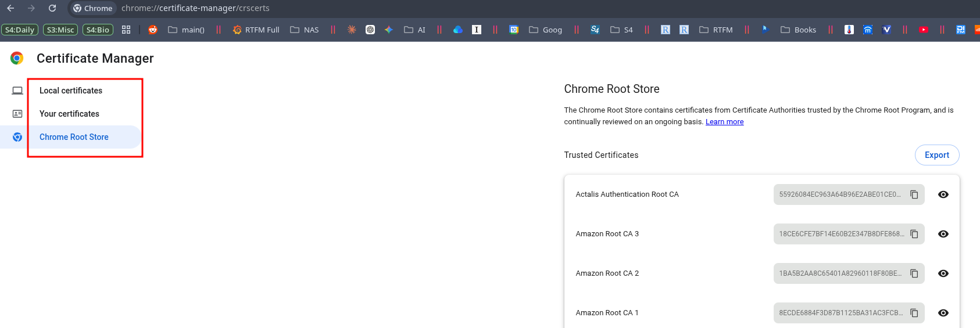This screenshot has height=328, width=980.
Task: Follow the Learn more link
Action: pyautogui.click(x=724, y=122)
